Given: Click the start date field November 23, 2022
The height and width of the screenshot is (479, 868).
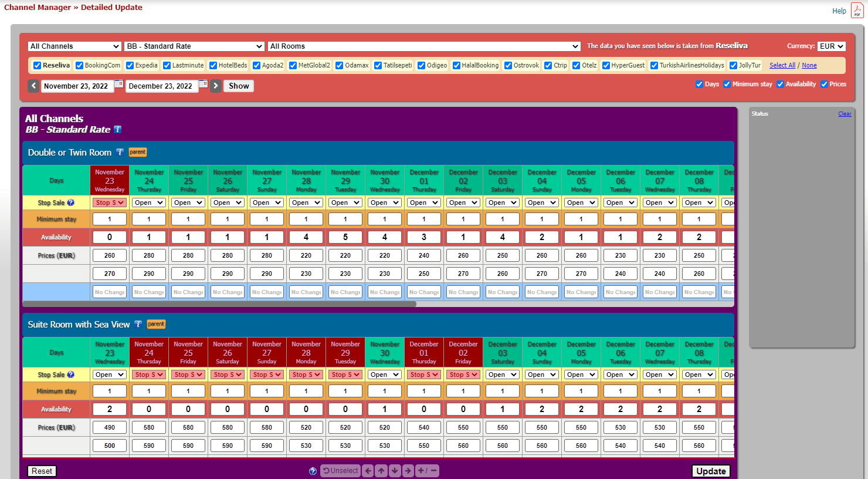Looking at the screenshot, I should point(76,86).
